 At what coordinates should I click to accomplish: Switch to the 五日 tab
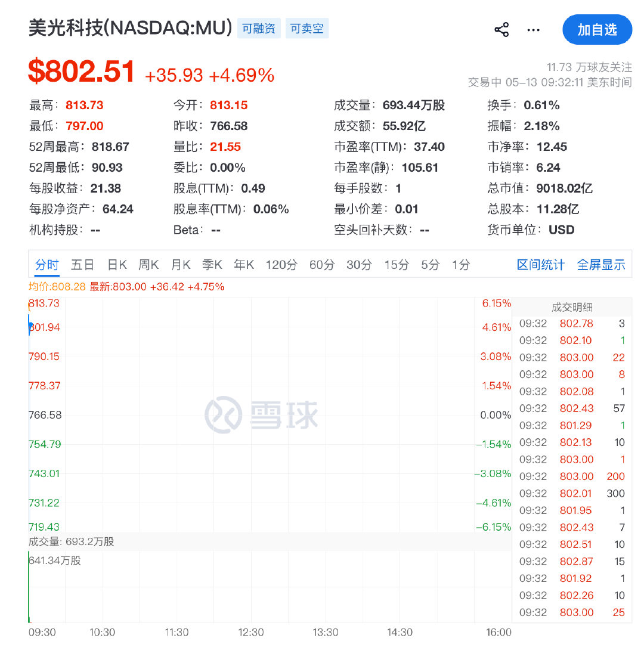82,265
